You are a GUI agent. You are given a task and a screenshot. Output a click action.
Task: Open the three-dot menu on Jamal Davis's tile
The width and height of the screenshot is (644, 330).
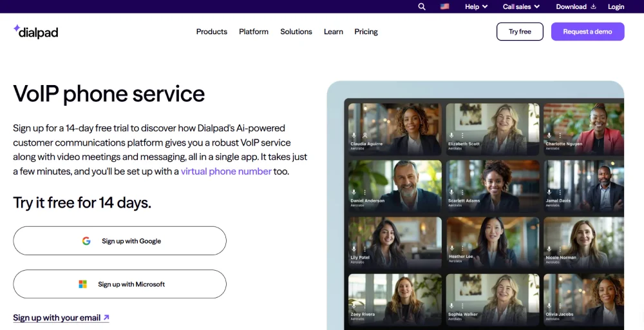[x=560, y=192]
